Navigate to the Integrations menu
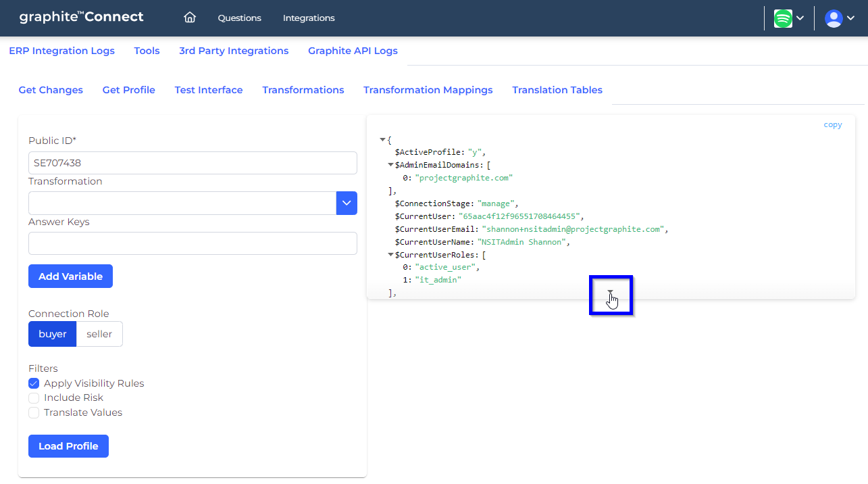Viewport: 868px width, 484px height. (309, 18)
